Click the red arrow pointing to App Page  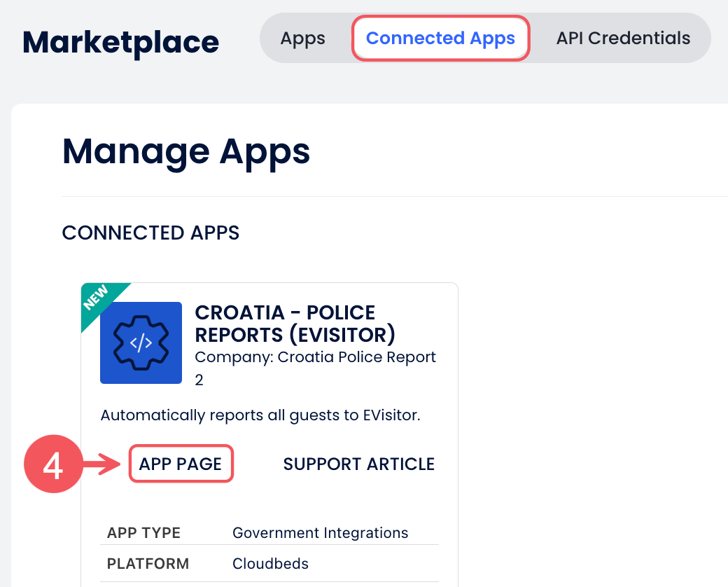click(x=105, y=464)
